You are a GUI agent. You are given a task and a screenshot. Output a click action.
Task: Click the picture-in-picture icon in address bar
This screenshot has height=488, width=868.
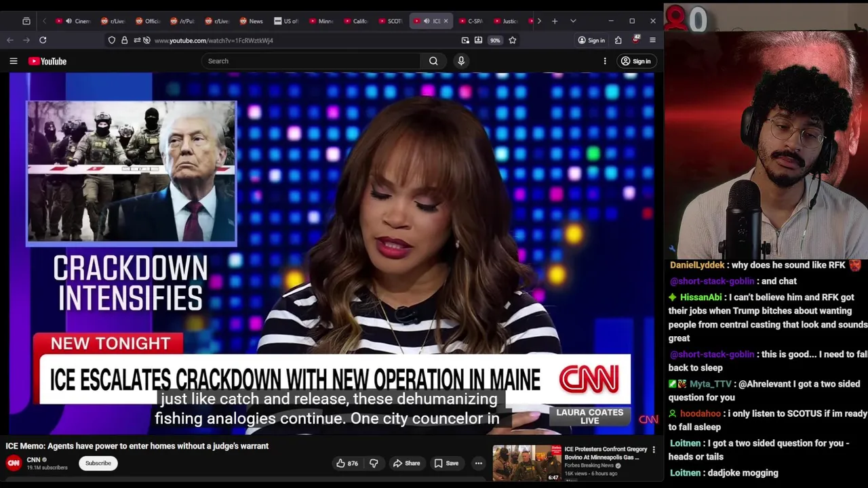(465, 40)
